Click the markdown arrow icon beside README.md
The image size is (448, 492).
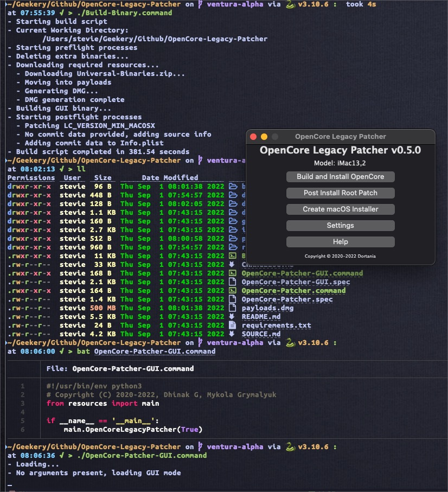click(232, 317)
